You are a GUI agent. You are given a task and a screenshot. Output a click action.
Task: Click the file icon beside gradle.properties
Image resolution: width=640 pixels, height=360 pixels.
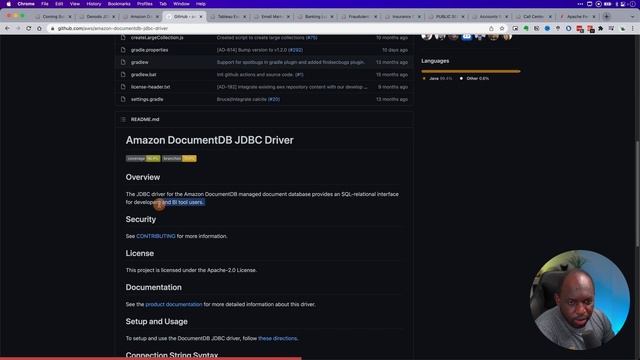click(123, 50)
